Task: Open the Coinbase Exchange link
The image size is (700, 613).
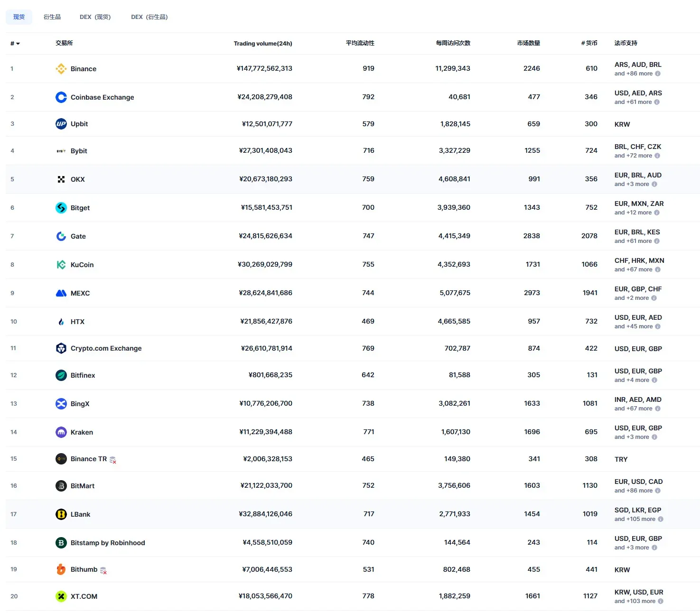Action: [103, 97]
